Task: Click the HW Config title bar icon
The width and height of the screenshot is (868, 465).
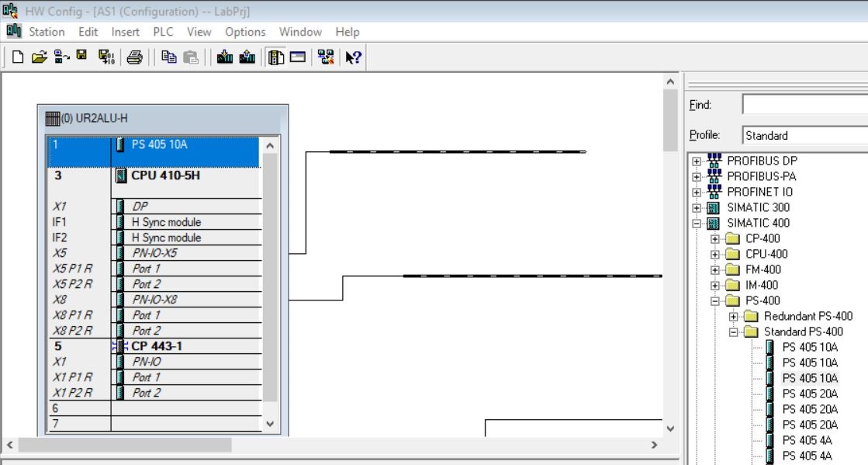Action: click(x=10, y=11)
